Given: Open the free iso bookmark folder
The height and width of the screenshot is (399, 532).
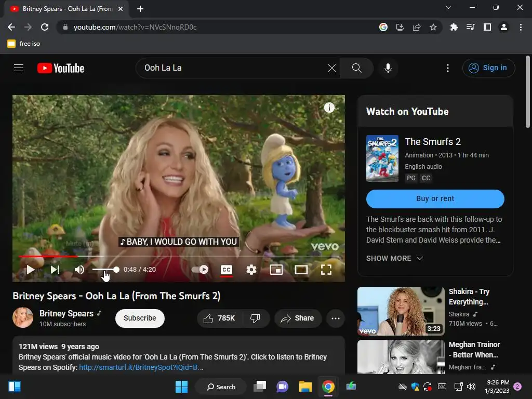Looking at the screenshot, I should click(x=23, y=44).
